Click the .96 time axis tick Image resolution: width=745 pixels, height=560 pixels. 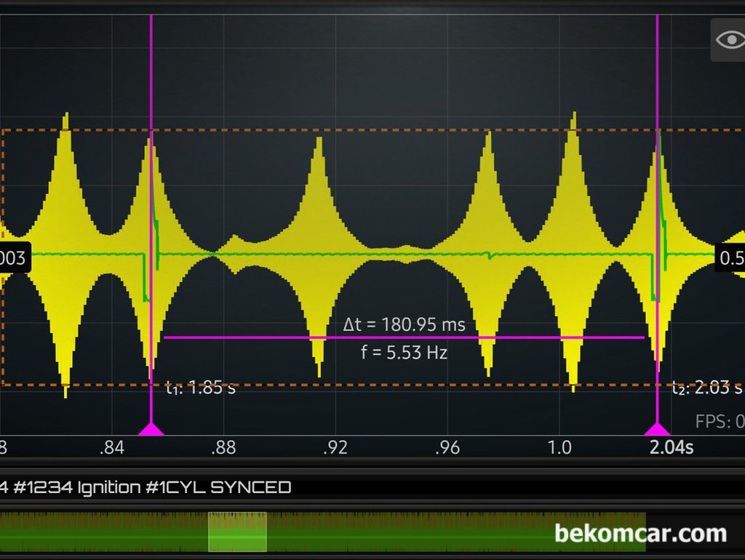click(447, 447)
